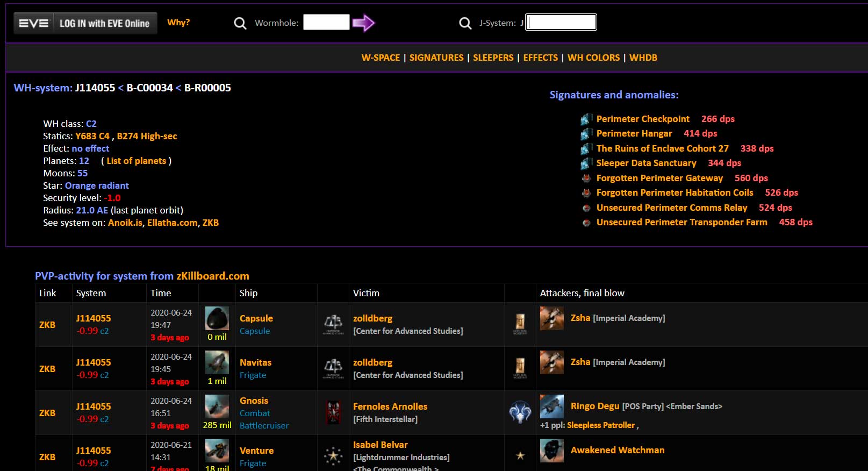868x471 pixels.
Task: Click the B-C00034 constellation link
Action: [x=150, y=88]
